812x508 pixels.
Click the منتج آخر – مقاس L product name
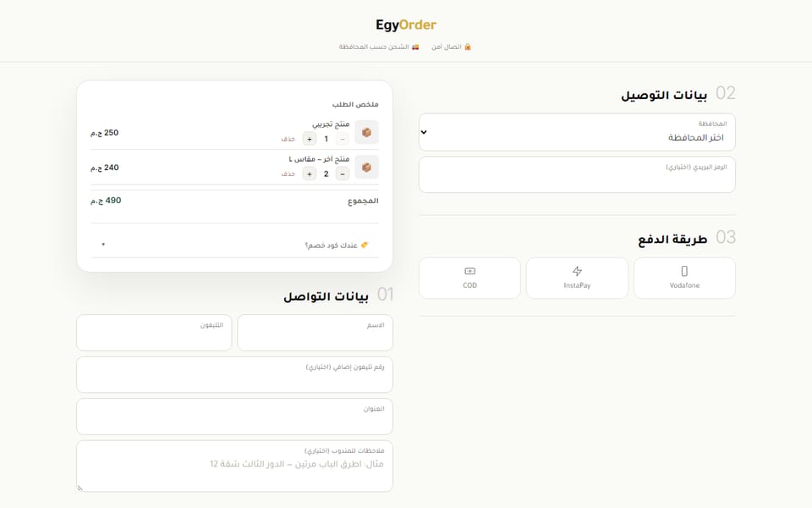(319, 159)
